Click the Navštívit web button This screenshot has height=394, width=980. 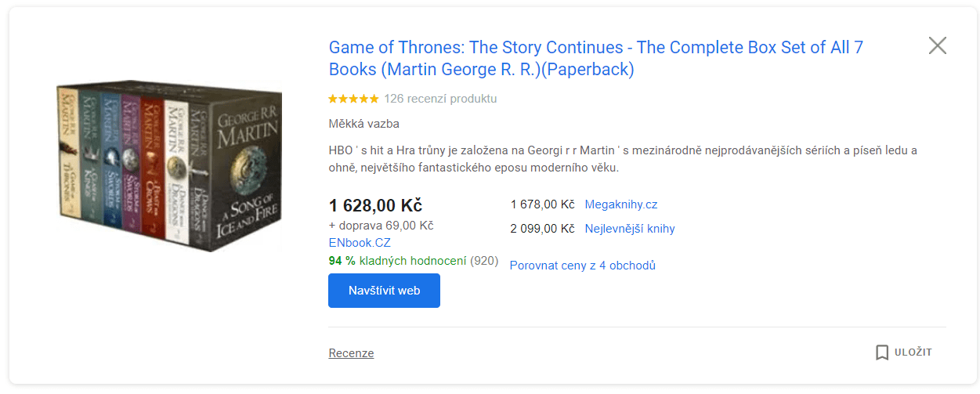click(384, 291)
